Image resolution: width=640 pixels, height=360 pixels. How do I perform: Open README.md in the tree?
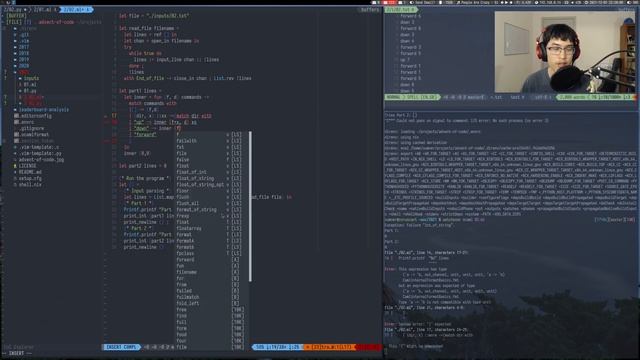(x=30, y=172)
